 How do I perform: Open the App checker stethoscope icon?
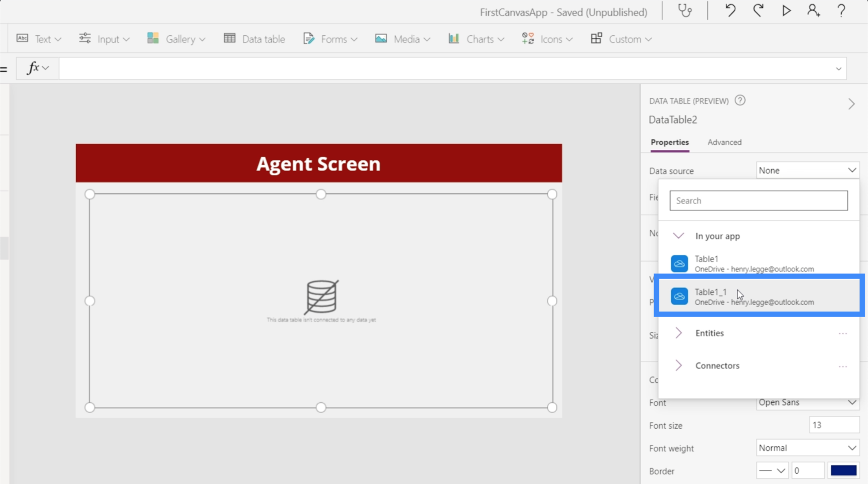tap(685, 10)
